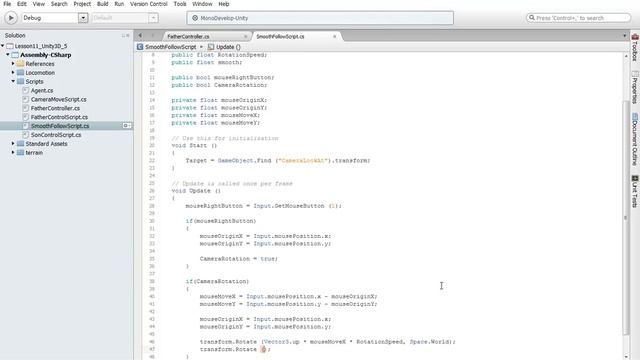Open the Project menu
The image size is (640, 360).
click(82, 4)
